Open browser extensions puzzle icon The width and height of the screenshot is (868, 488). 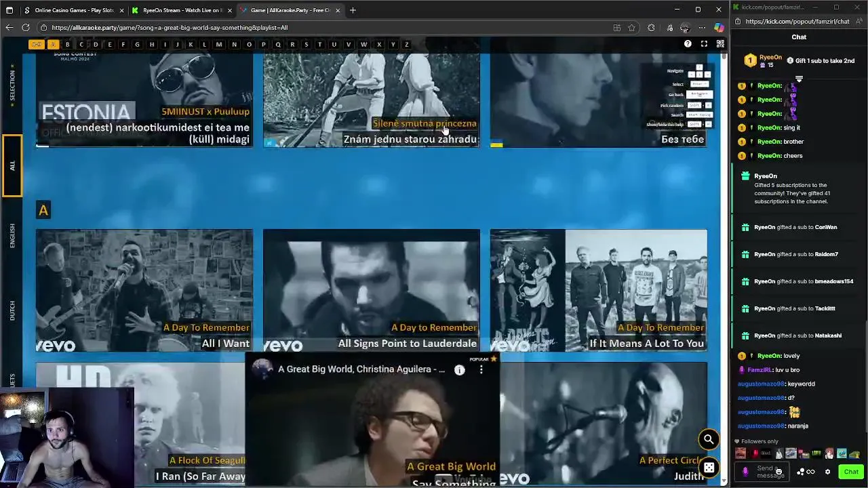651,28
